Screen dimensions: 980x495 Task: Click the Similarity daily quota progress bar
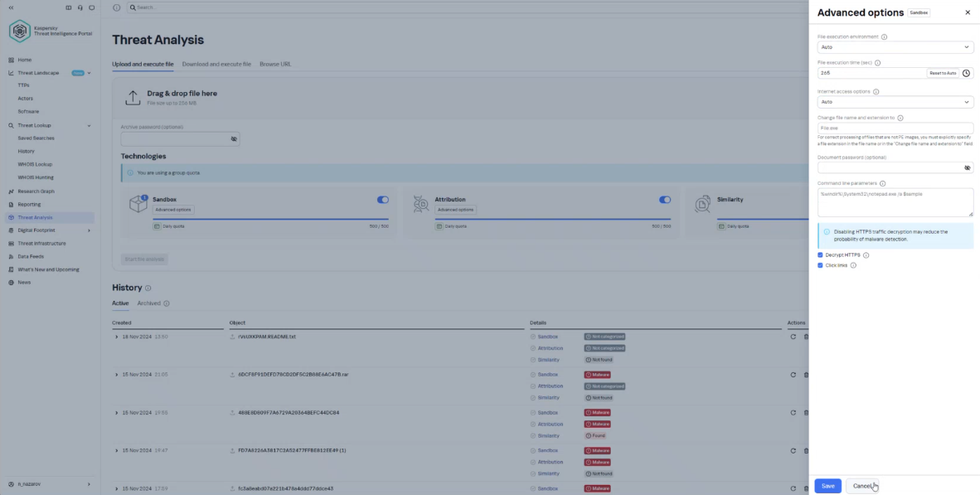tap(763, 220)
